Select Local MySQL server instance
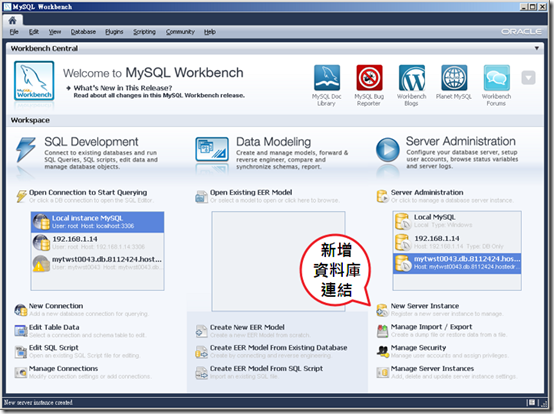Screen dimensions: 554x414 (457, 221)
